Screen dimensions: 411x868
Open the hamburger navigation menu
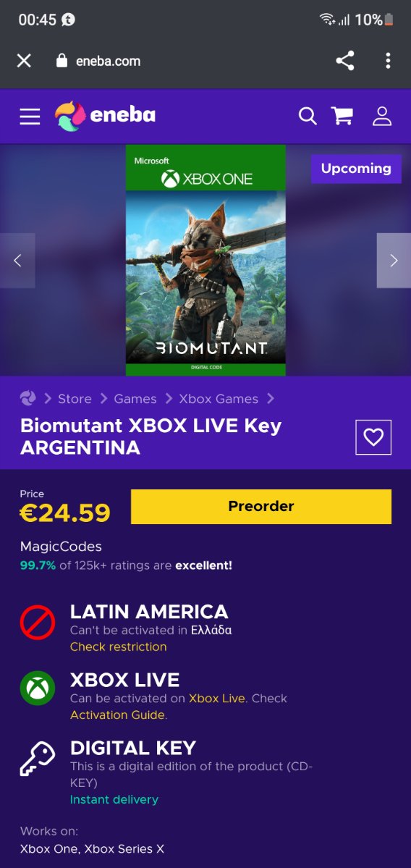click(30, 117)
